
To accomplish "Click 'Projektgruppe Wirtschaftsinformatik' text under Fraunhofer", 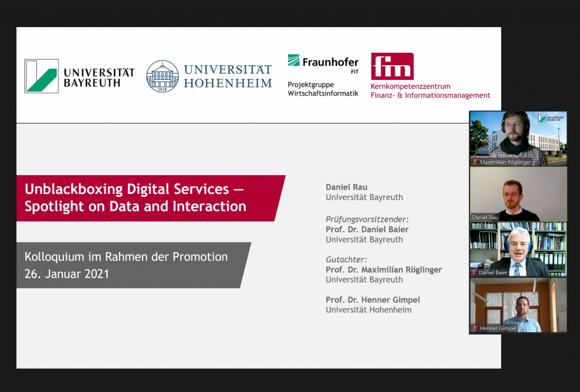I will pyautogui.click(x=323, y=89).
